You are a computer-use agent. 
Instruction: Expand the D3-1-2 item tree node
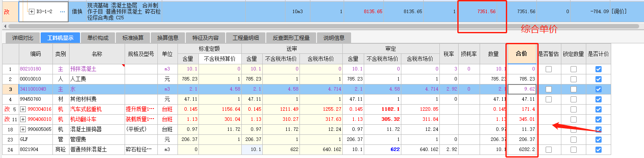(31, 11)
